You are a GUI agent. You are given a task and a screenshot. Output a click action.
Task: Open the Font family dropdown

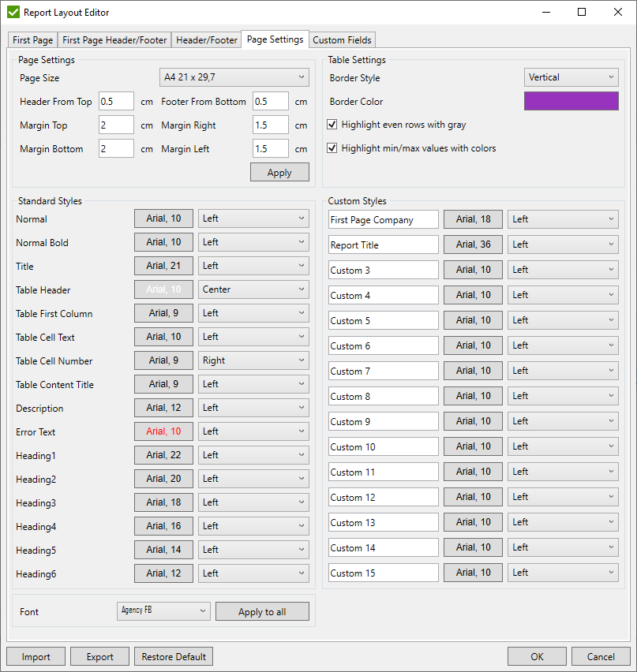tap(163, 611)
